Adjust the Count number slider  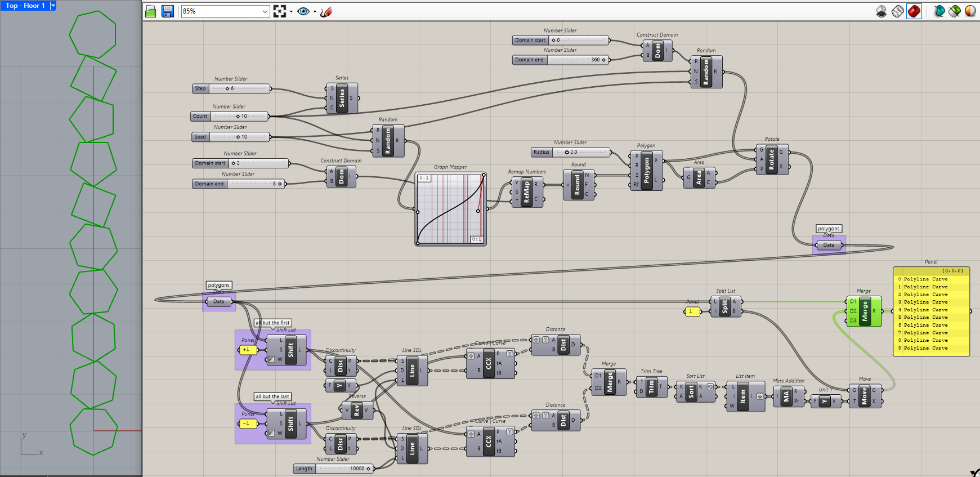coord(230,116)
